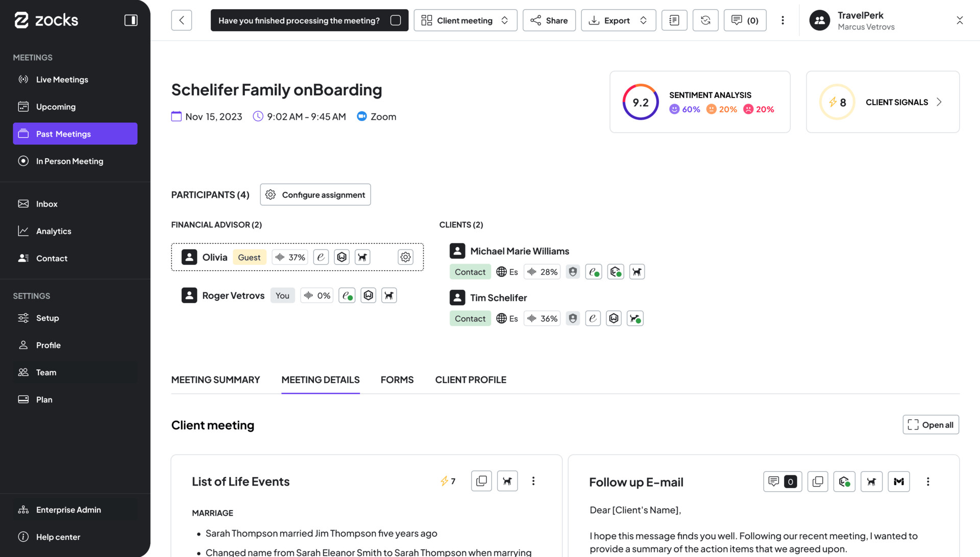
Task: Expand Client Signals panel chevron
Action: (939, 102)
